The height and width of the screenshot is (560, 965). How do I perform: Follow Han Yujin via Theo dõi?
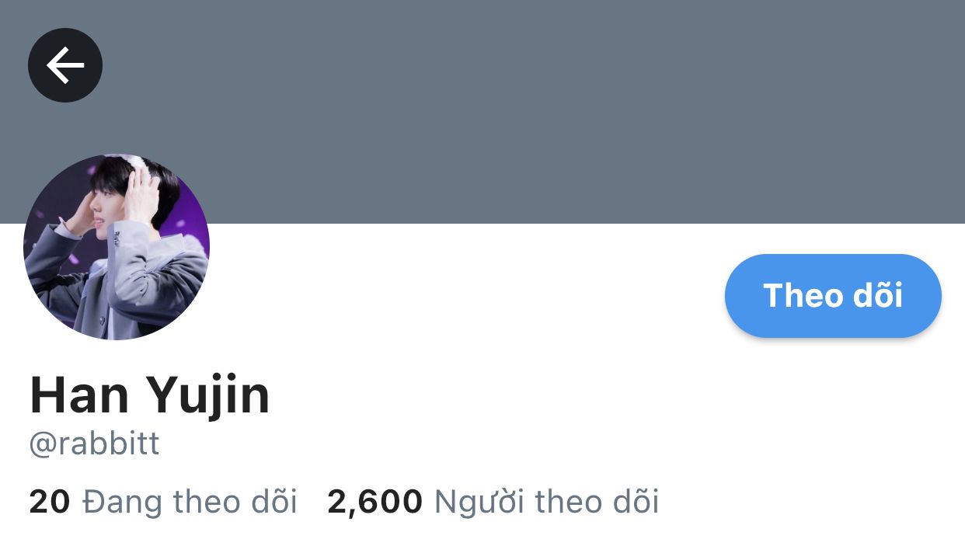pyautogui.click(x=833, y=296)
